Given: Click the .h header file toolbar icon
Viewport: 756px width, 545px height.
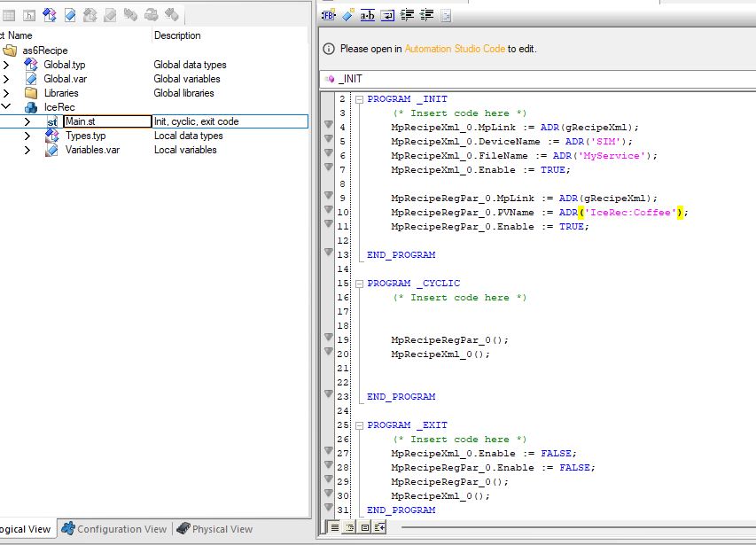Looking at the screenshot, I should pos(29,15).
